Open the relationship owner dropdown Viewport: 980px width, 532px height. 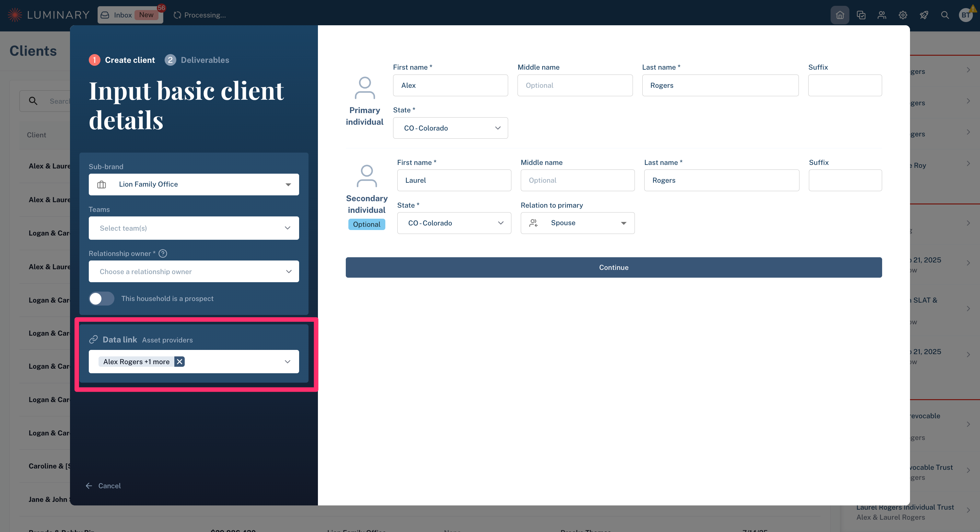coord(194,272)
